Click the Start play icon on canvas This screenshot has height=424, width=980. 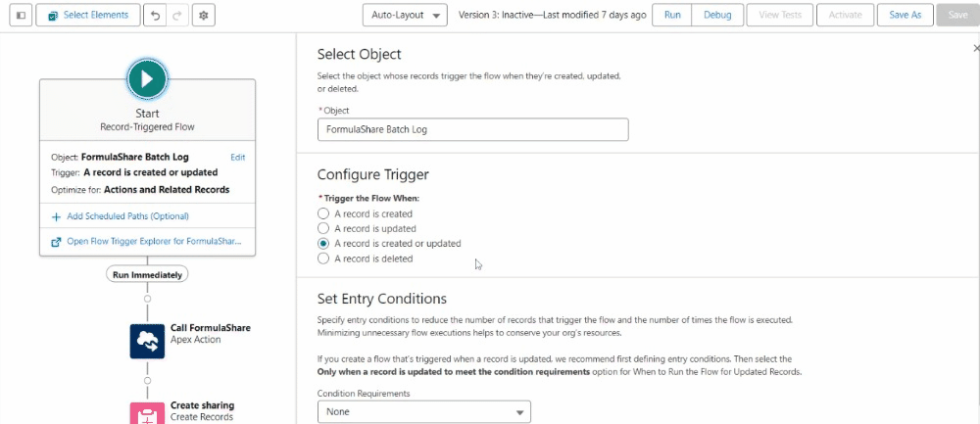click(147, 79)
